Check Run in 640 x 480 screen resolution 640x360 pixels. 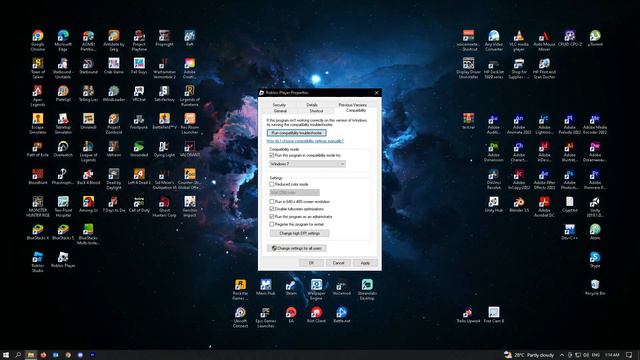(x=271, y=201)
